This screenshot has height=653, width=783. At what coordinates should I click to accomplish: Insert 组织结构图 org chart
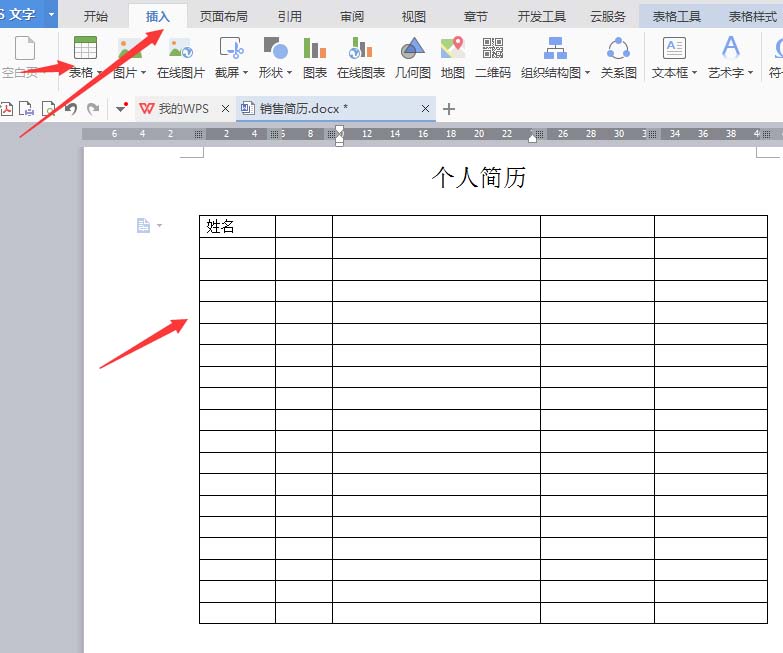[x=555, y=48]
